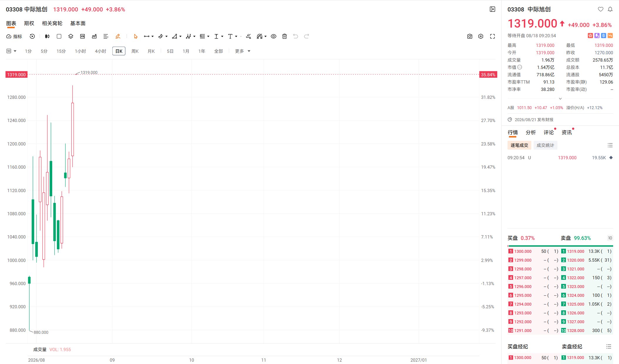Change order book depth level 10
Viewport: 619px width, 364px height.
coord(610,238)
